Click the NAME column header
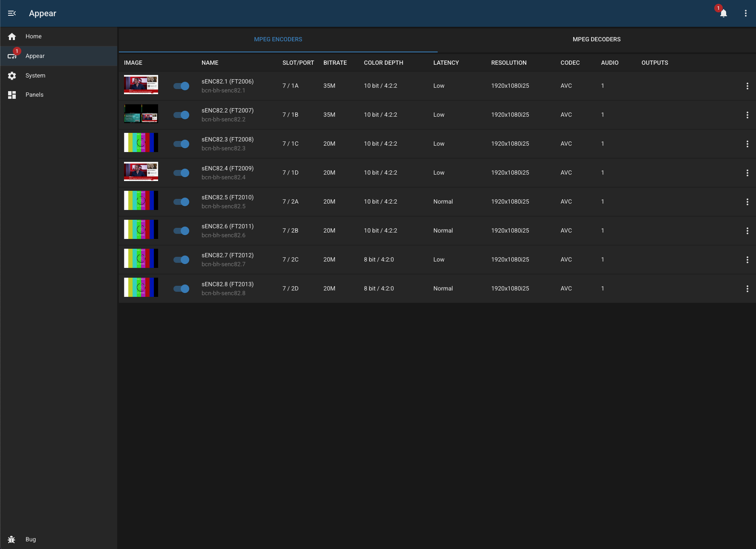 pyautogui.click(x=210, y=63)
